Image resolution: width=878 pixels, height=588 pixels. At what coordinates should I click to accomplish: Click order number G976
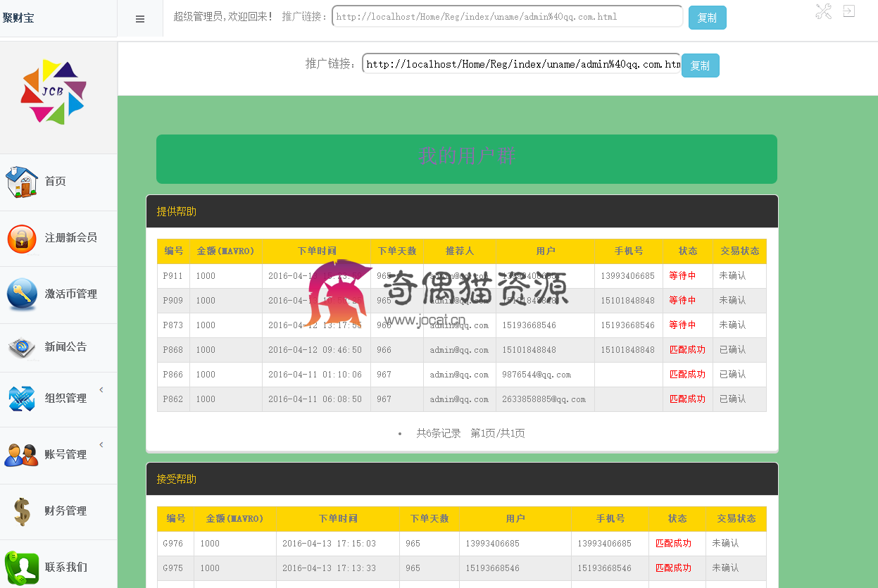[x=173, y=544]
